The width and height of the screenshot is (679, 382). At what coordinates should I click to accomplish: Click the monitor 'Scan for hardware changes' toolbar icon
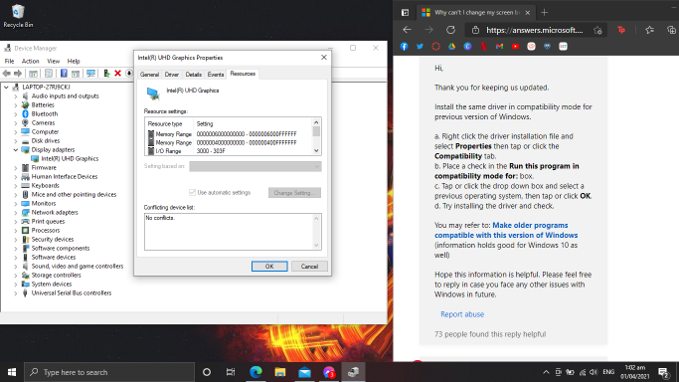(x=91, y=74)
